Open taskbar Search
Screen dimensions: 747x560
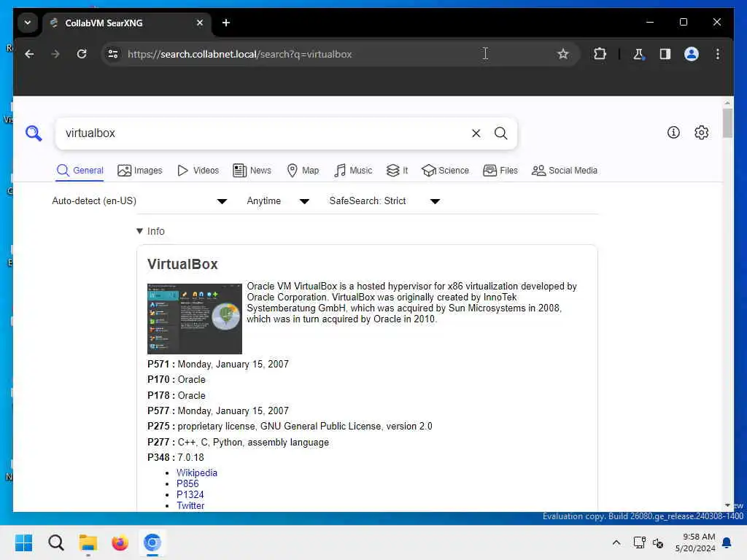coord(55,542)
